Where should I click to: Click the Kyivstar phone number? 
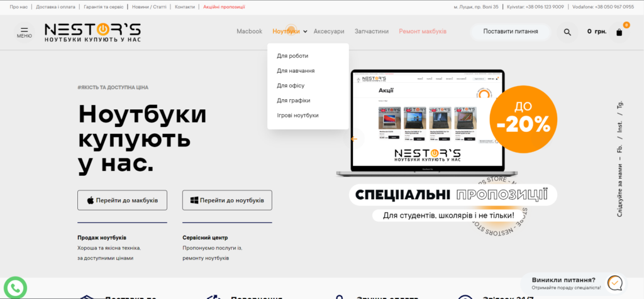(535, 7)
